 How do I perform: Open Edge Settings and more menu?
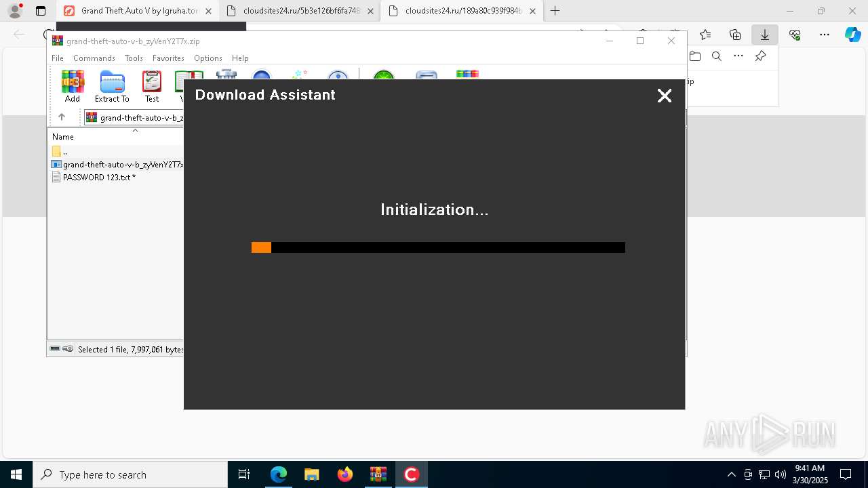pos(825,35)
